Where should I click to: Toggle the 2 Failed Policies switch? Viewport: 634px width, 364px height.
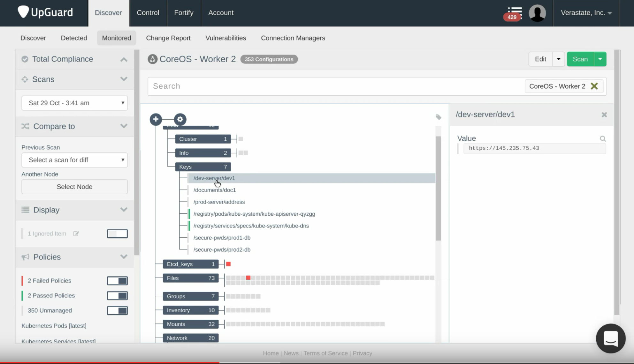click(117, 281)
